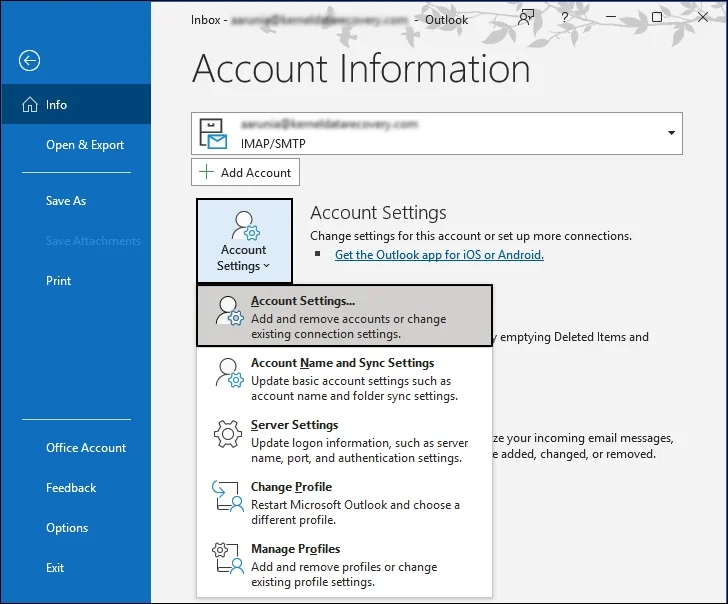Click the IMAP/SMTP account type text

pos(273,143)
